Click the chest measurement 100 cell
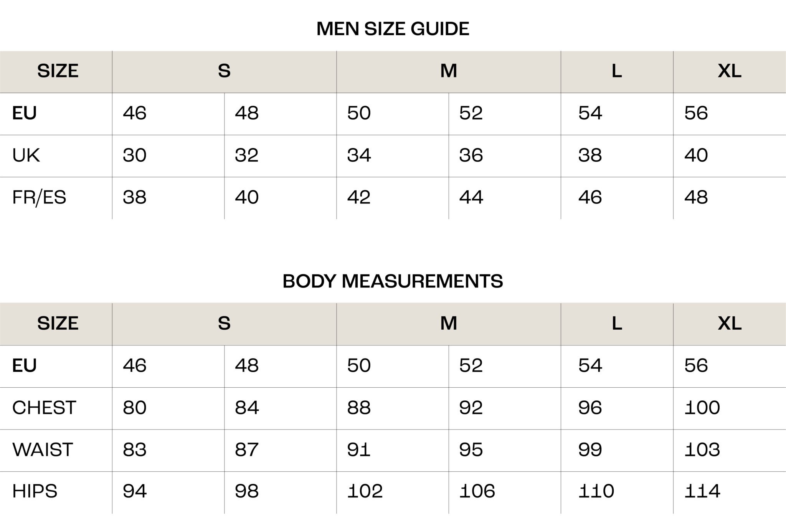The width and height of the screenshot is (786, 532). click(x=702, y=408)
